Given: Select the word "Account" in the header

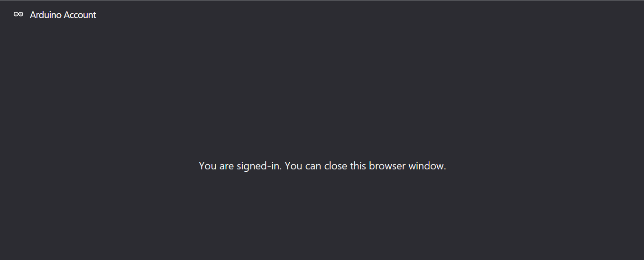Looking at the screenshot, I should pyautogui.click(x=80, y=15).
